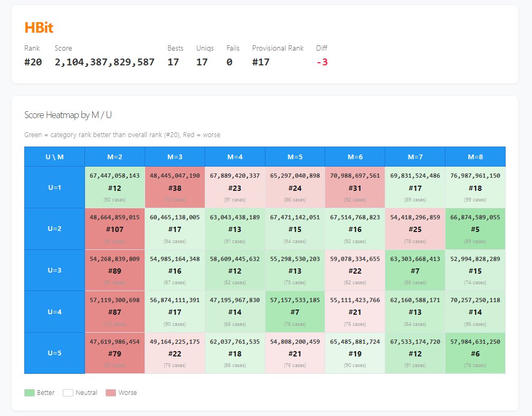Image resolution: width=532 pixels, height=416 pixels.
Task: Click the red Worse legend swatch
Action: tap(111, 393)
